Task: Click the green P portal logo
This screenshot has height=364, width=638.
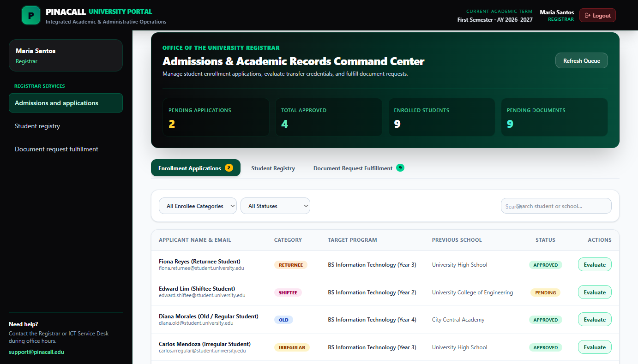Action: point(31,15)
